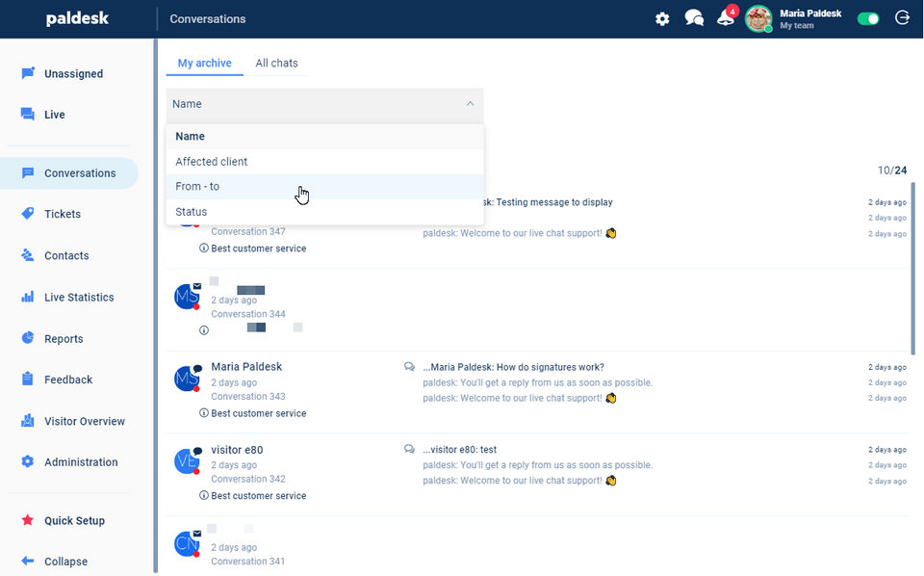Image resolution: width=924 pixels, height=576 pixels.
Task: Click the 10/24 conversation counter
Action: click(892, 170)
